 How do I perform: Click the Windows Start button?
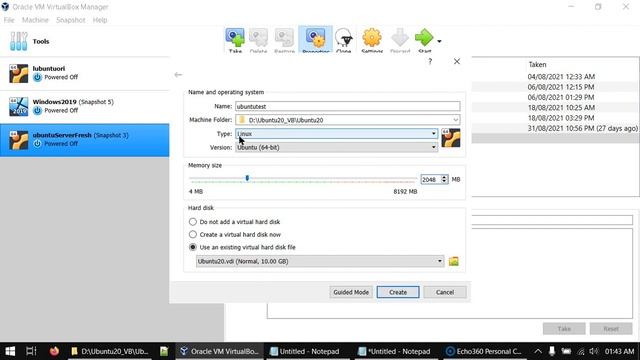pyautogui.click(x=10, y=351)
